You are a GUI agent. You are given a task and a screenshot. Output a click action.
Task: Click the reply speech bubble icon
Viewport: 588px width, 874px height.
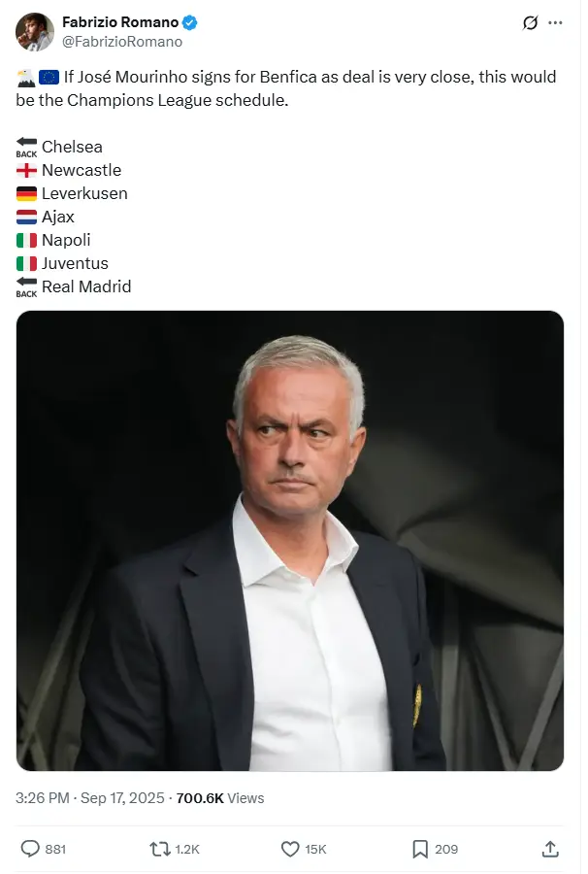click(30, 849)
